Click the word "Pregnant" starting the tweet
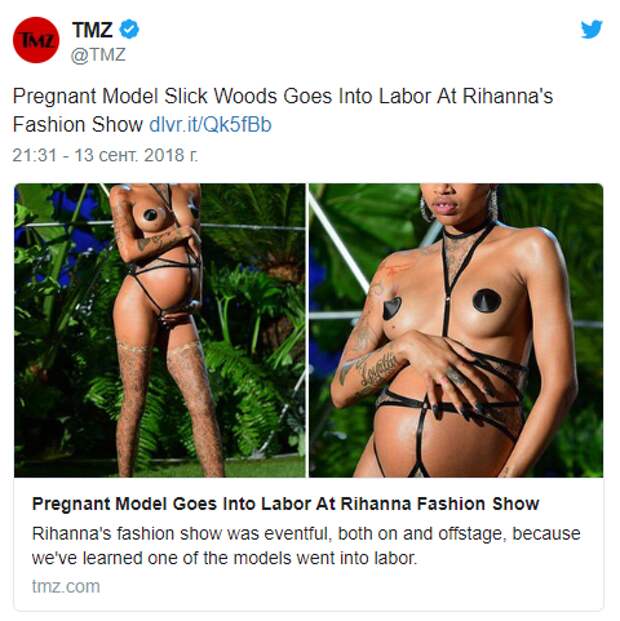This screenshot has height=621, width=620. tap(55, 97)
